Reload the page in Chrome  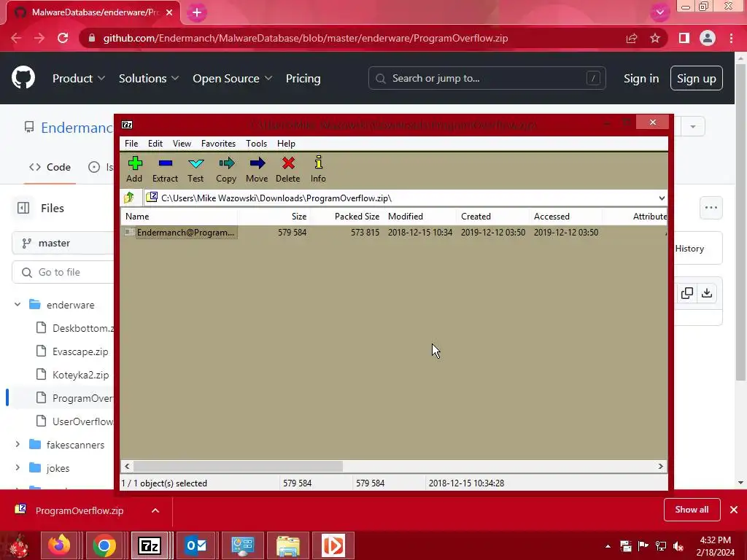[x=63, y=38]
